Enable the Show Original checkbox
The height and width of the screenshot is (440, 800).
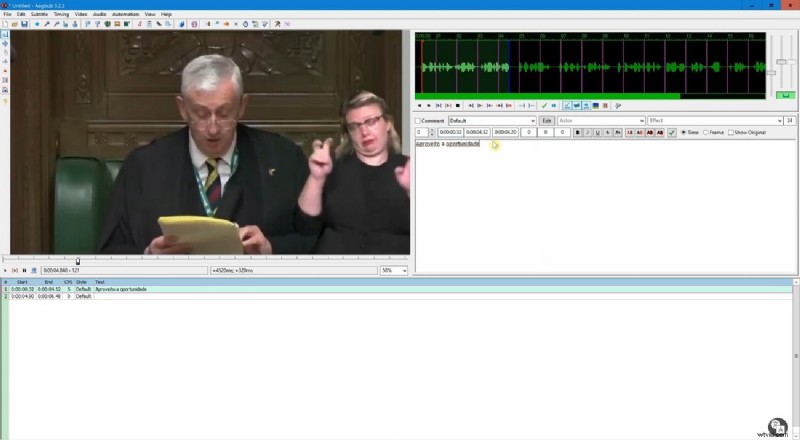731,132
